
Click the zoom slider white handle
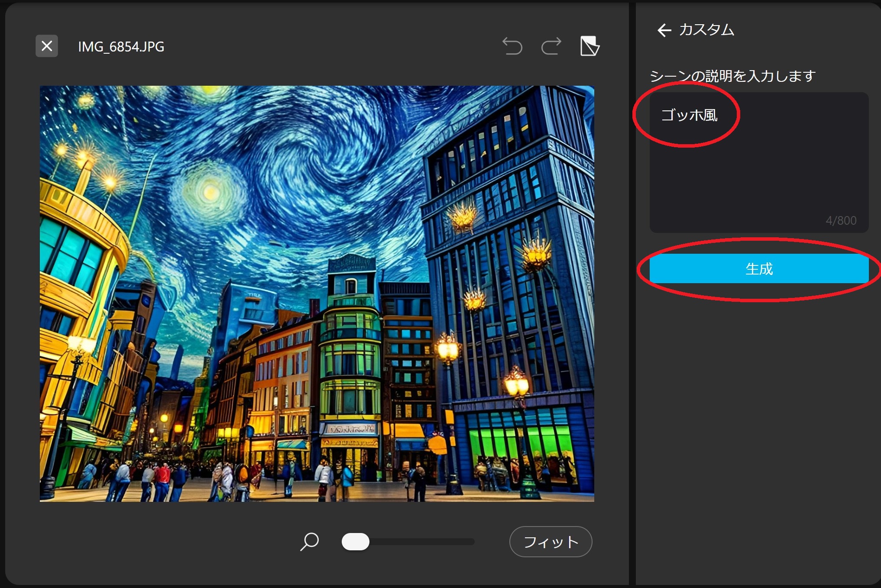[355, 542]
